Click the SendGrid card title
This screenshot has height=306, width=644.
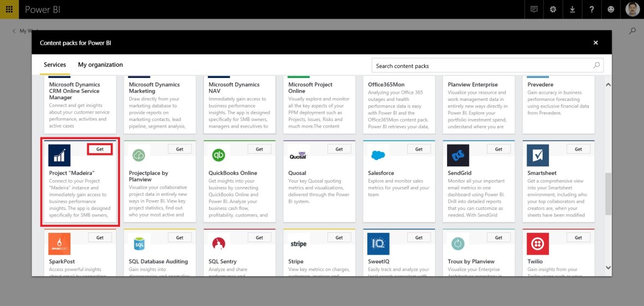pos(459,173)
